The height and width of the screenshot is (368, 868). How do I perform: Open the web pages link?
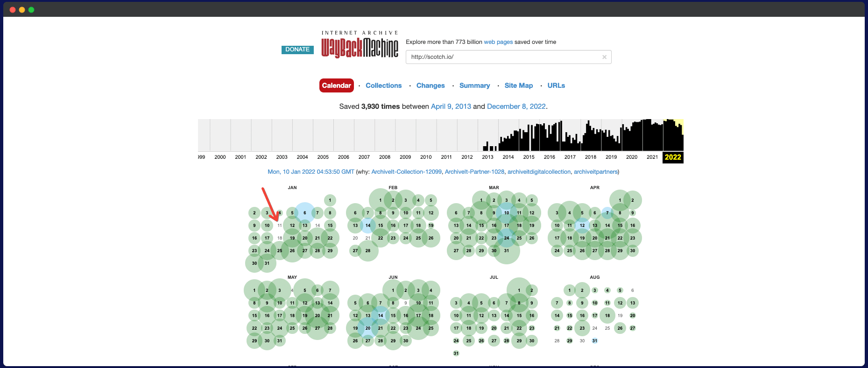(x=498, y=42)
